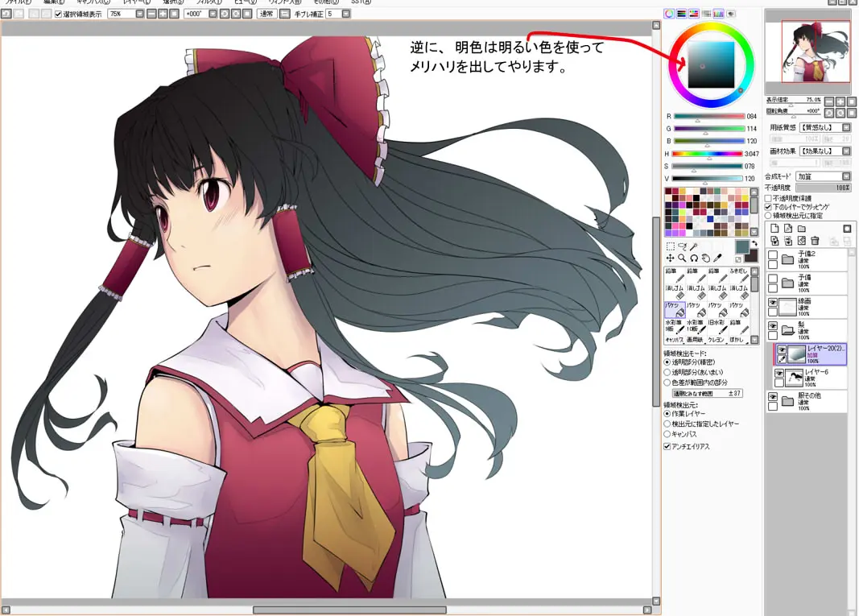This screenshot has height=616, width=859.
Task: Select the magic wand tool
Action: point(694,246)
